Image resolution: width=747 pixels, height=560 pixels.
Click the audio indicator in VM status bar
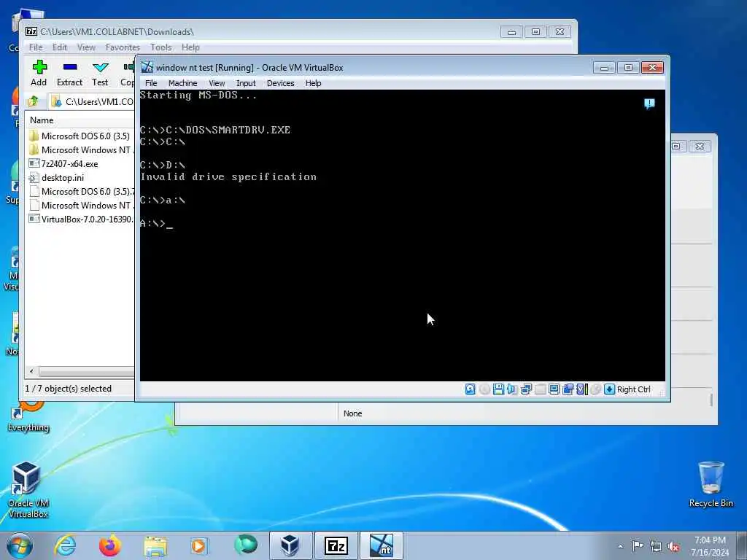[x=512, y=389]
